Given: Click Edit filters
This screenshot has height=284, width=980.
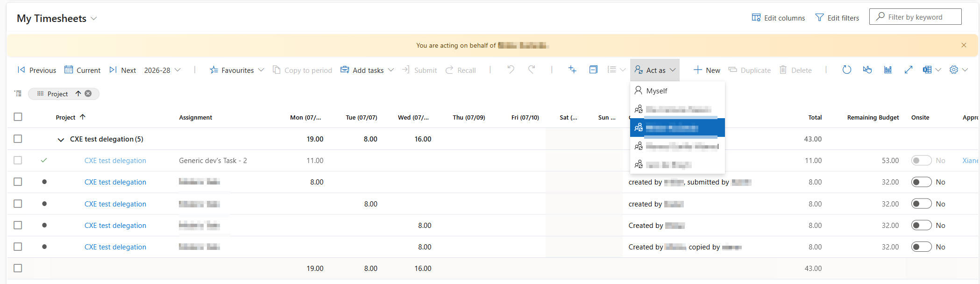Looking at the screenshot, I should (x=837, y=18).
